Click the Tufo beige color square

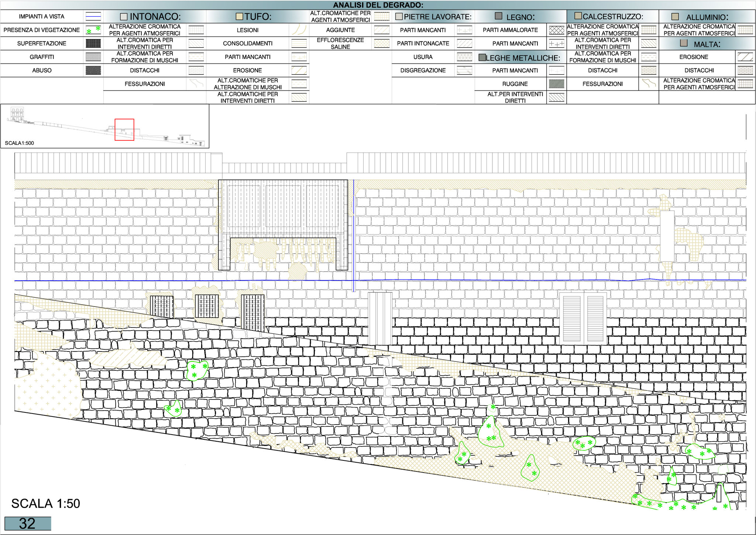[x=240, y=17]
